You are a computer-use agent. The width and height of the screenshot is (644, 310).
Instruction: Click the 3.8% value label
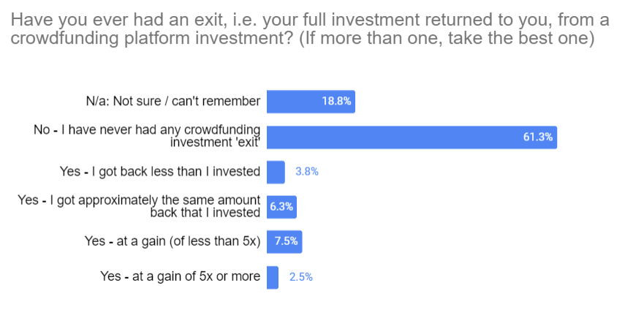point(307,172)
